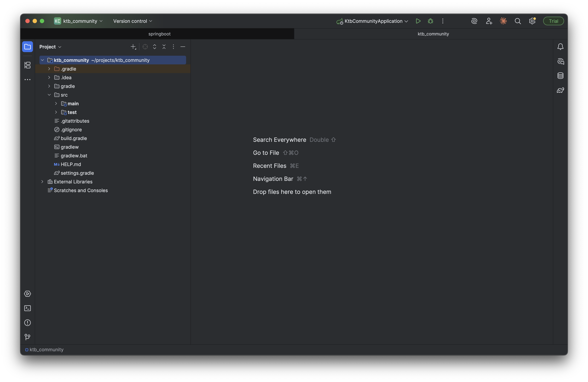588x382 pixels.
Task: Open the Problems tool window icon
Action: (x=27, y=323)
